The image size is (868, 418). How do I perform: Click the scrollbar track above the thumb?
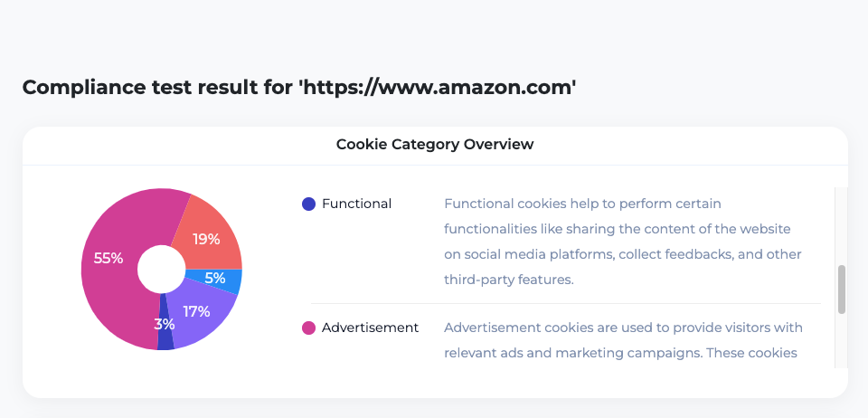pos(842,226)
